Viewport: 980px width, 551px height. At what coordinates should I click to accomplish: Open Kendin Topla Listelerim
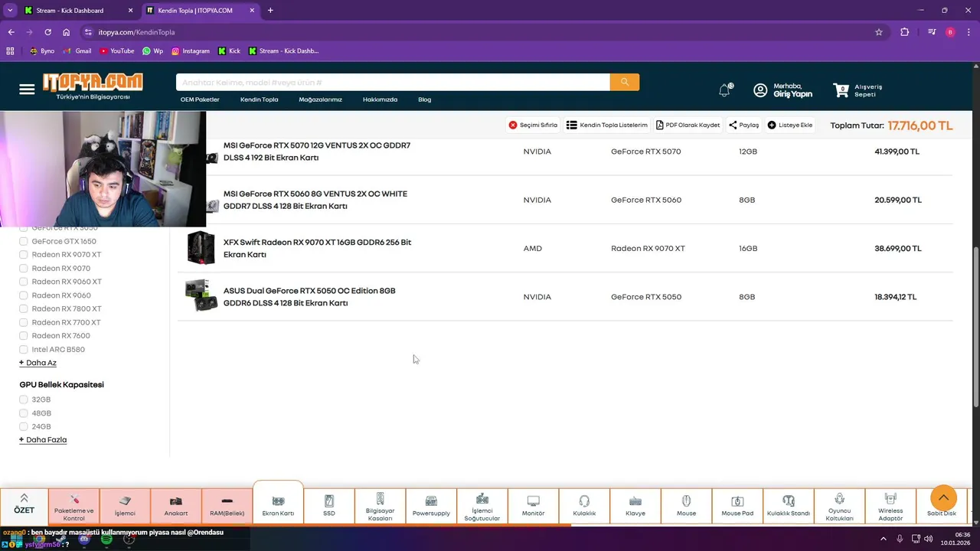[x=607, y=126]
